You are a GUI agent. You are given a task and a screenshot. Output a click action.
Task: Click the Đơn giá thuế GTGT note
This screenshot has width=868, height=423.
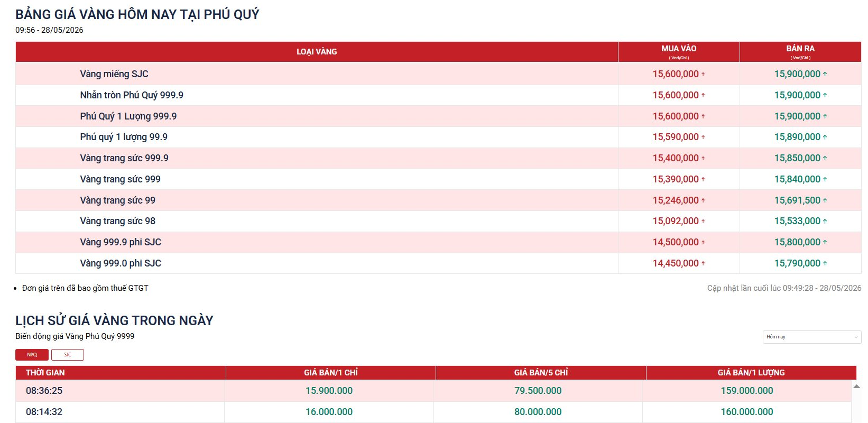click(85, 288)
